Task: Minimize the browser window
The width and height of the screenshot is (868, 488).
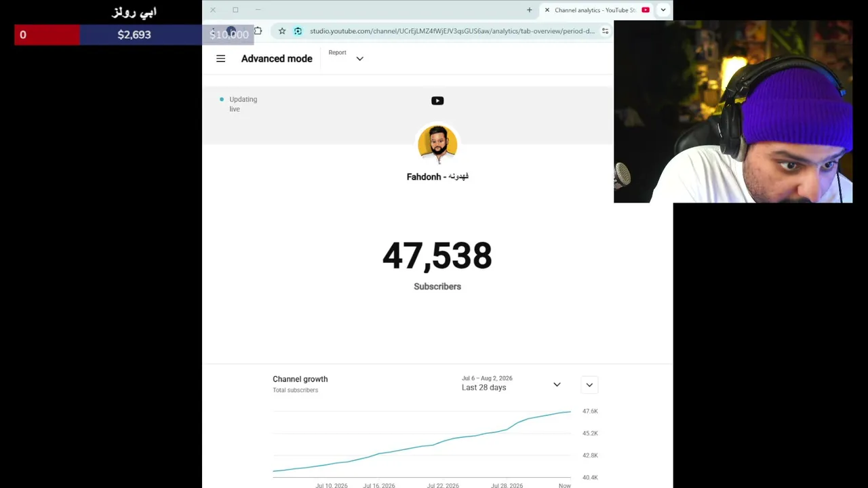Action: pyautogui.click(x=258, y=10)
